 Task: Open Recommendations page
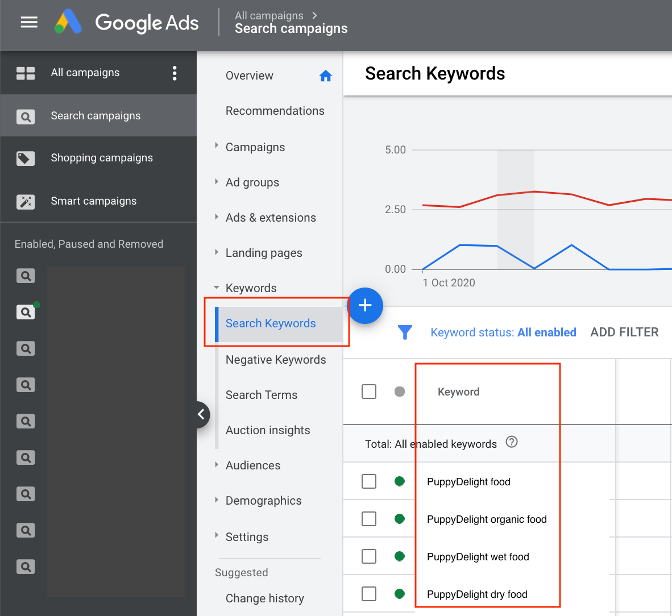pos(275,111)
